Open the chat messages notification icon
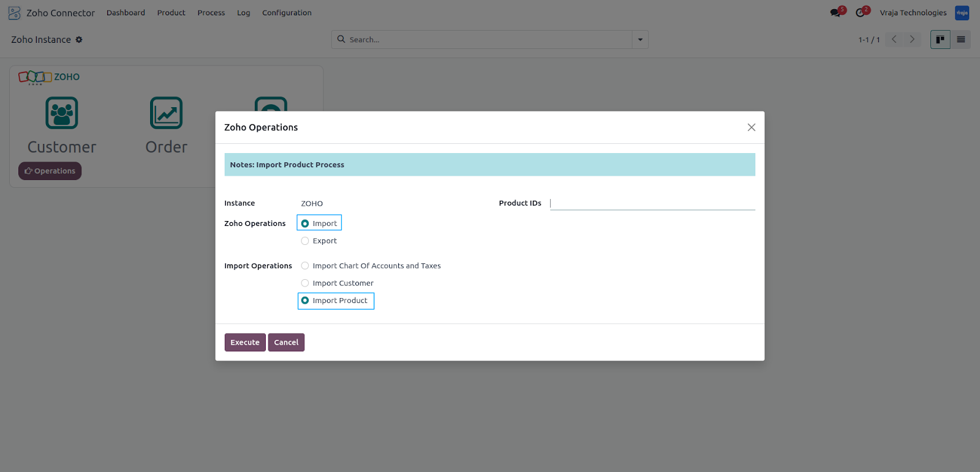 coord(835,13)
